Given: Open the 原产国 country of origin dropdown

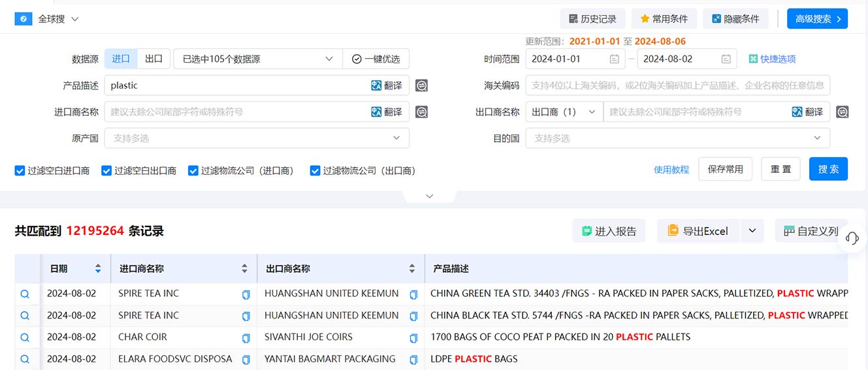Looking at the screenshot, I should 257,138.
